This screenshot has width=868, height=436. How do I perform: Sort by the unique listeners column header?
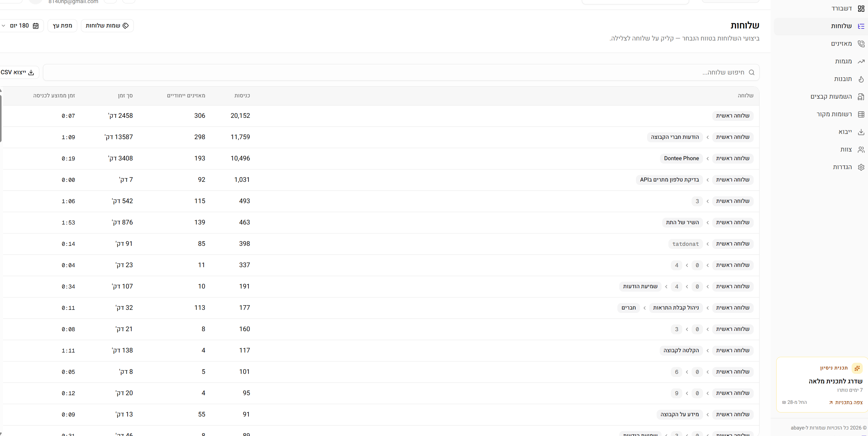tap(186, 96)
